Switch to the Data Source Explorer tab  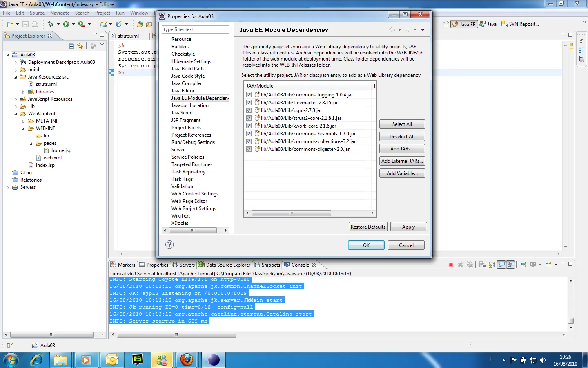click(225, 265)
